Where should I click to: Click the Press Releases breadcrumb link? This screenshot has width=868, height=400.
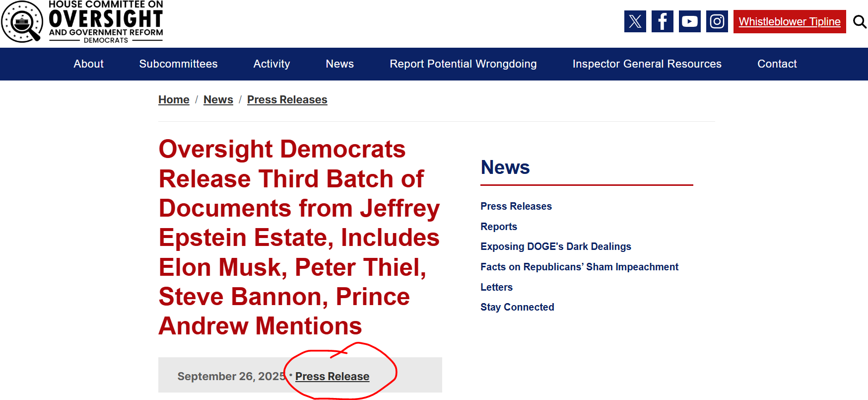[287, 100]
